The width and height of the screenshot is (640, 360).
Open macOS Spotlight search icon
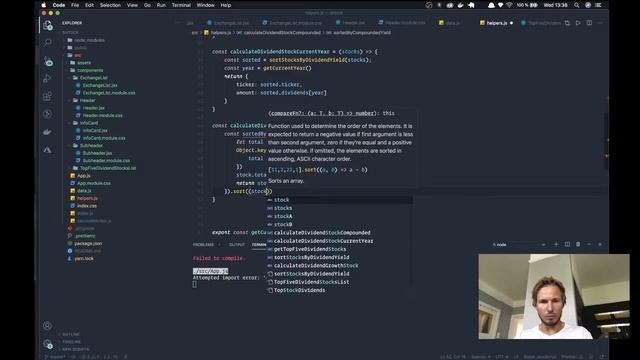(x=577, y=5)
